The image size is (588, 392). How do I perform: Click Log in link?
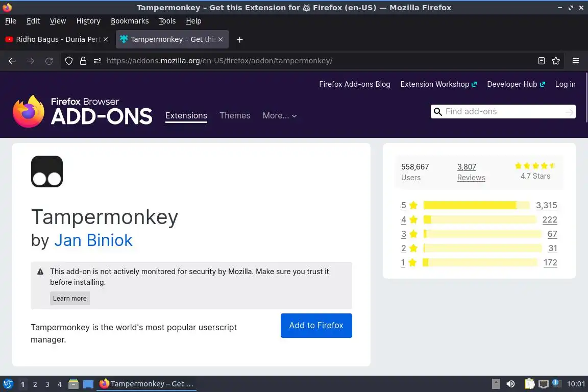(x=565, y=84)
